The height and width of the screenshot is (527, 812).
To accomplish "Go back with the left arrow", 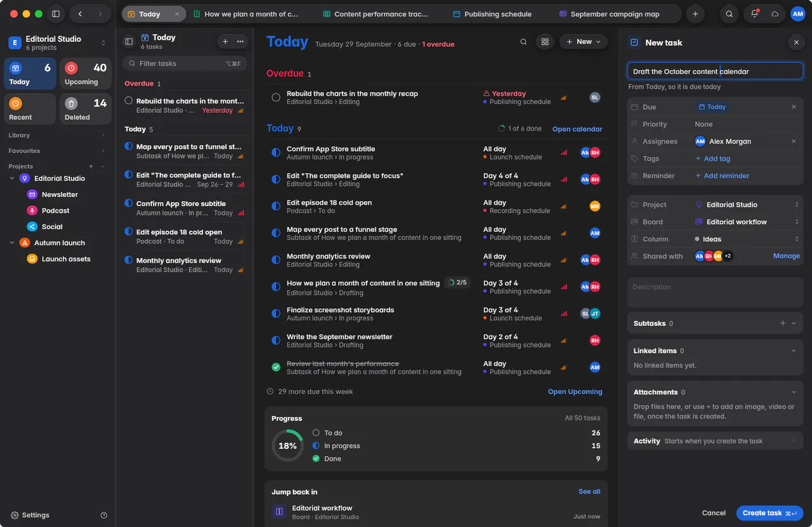I will (x=80, y=14).
